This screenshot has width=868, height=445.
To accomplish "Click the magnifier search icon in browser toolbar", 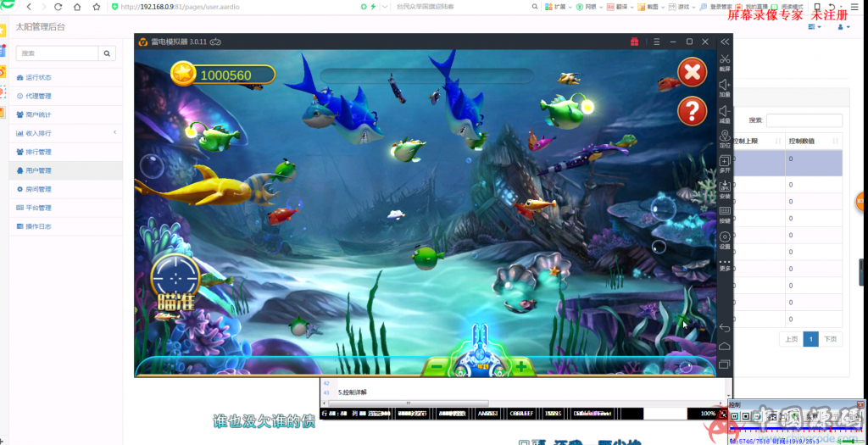I will click(535, 7).
